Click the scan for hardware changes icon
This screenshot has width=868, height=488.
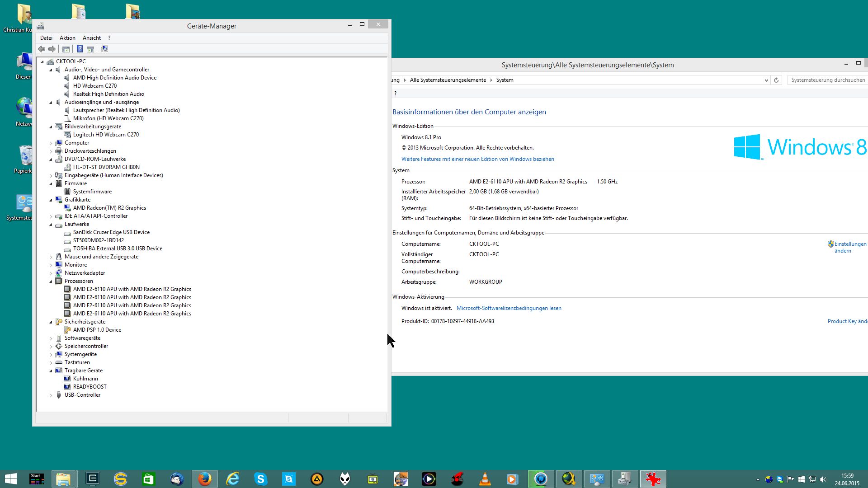(104, 49)
